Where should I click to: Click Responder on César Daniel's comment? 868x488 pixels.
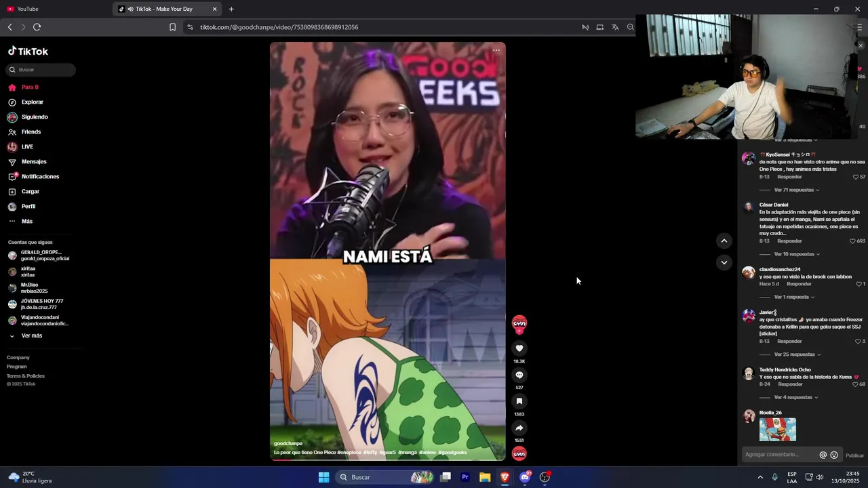click(x=789, y=241)
